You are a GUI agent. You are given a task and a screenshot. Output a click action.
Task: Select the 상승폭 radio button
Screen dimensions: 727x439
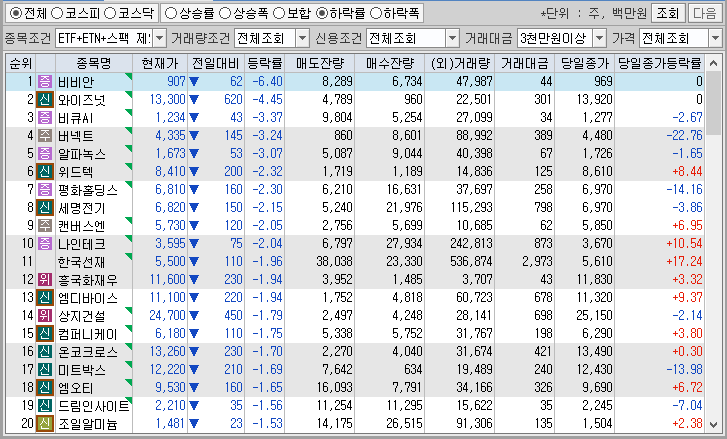(x=225, y=13)
